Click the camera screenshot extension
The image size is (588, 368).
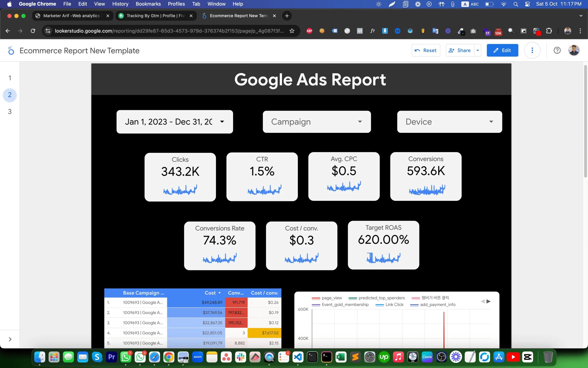[x=473, y=31]
